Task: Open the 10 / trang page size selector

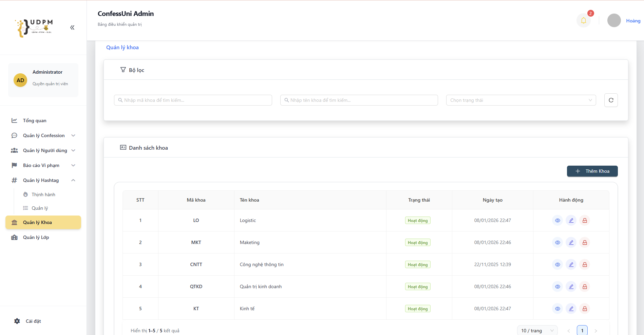Action: (537, 331)
